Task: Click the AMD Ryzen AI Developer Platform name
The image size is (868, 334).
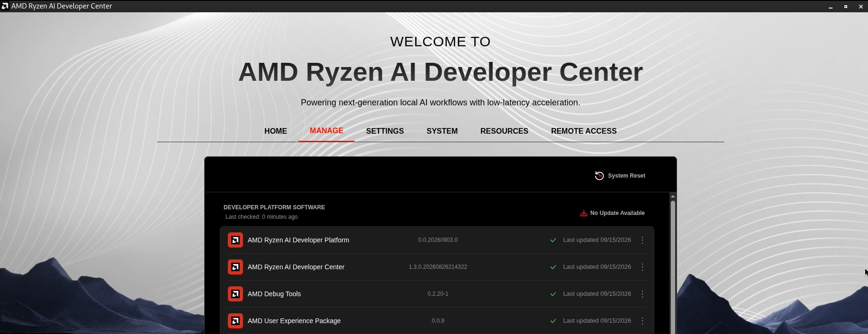Action: [298, 240]
